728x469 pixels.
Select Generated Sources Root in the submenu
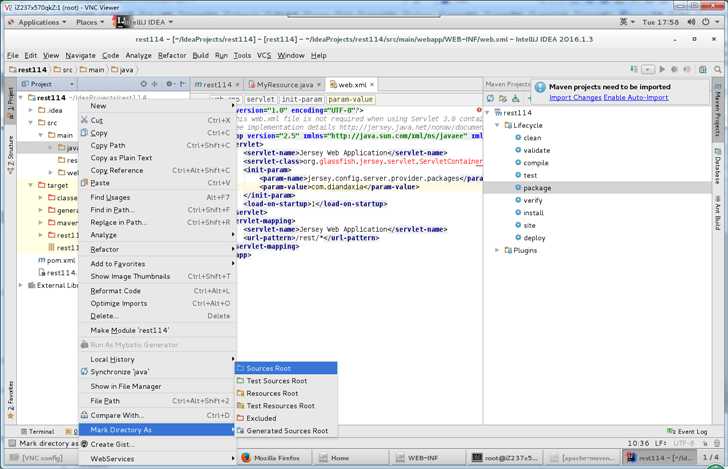(286, 431)
